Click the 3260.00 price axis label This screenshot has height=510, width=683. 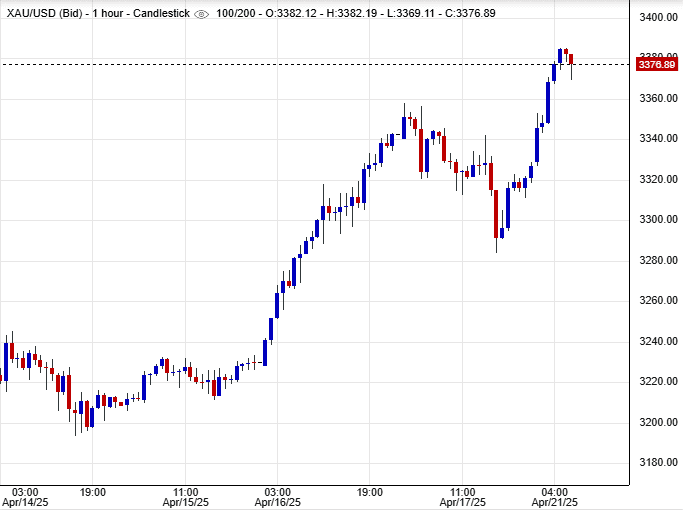coord(658,300)
